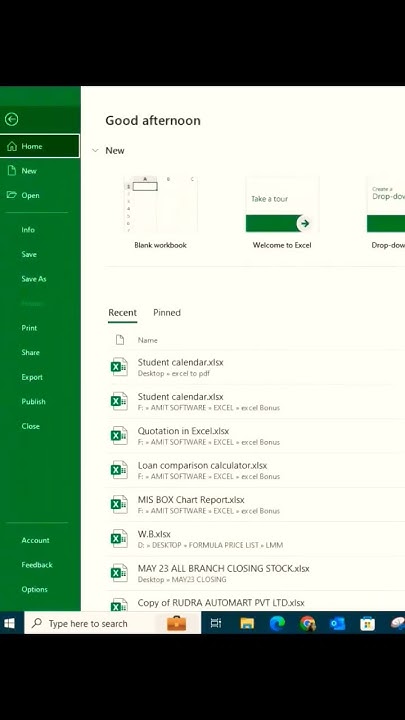Click the taskbar search box
The height and width of the screenshot is (720, 405).
click(112, 623)
